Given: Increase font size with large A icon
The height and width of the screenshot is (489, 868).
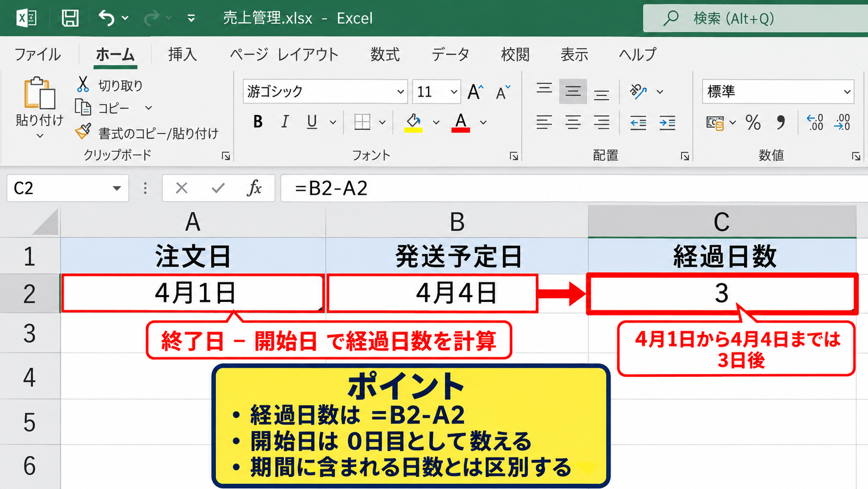Looking at the screenshot, I should [x=476, y=92].
